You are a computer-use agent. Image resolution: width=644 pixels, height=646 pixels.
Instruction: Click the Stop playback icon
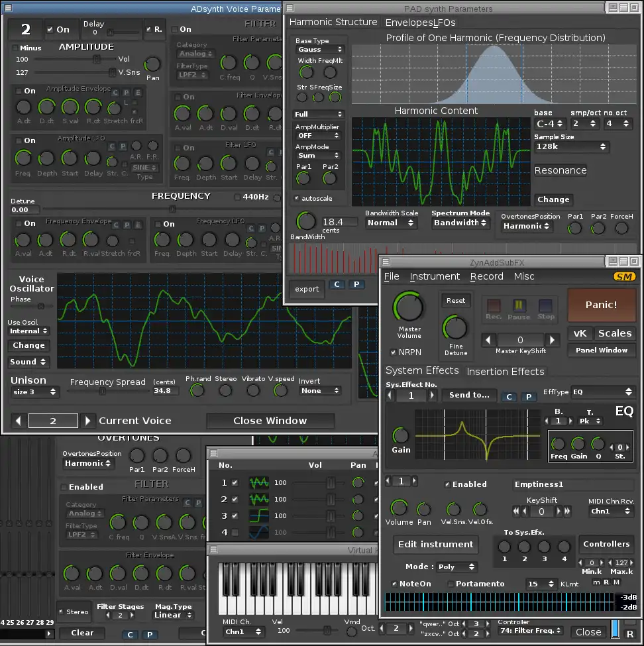(545, 306)
